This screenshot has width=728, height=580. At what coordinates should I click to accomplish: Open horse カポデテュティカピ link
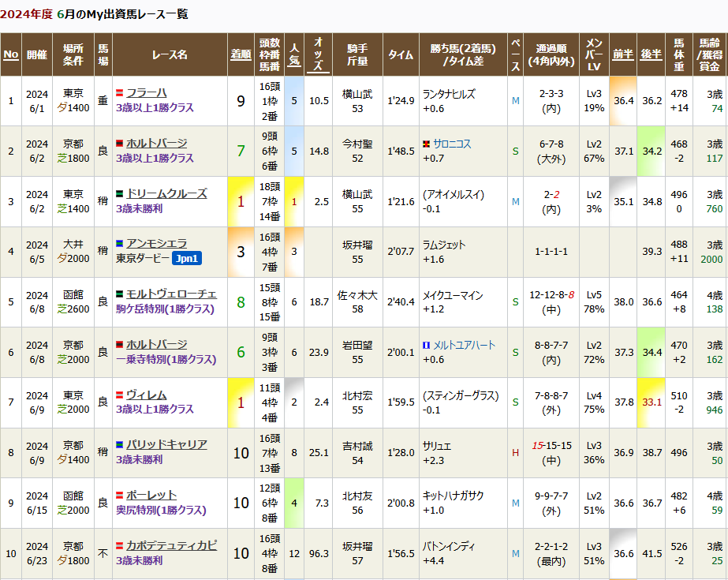click(171, 545)
